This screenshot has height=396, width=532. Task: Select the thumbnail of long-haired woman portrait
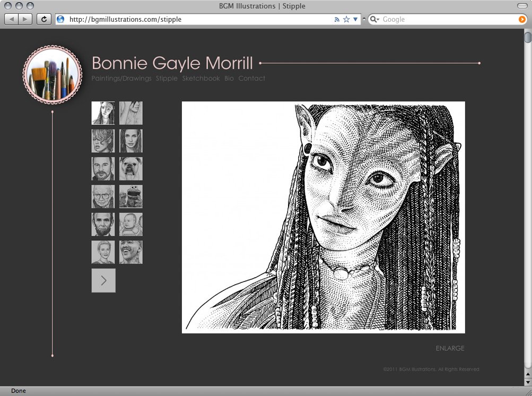coord(131,141)
